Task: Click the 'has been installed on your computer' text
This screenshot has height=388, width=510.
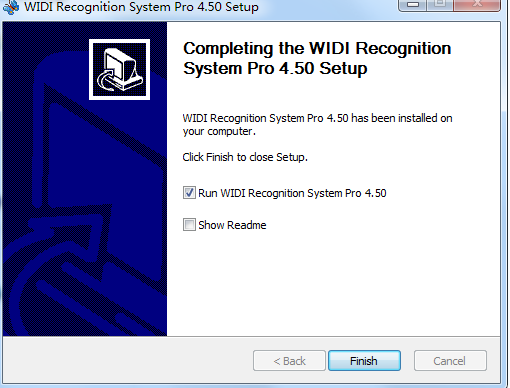Action: click(x=317, y=125)
